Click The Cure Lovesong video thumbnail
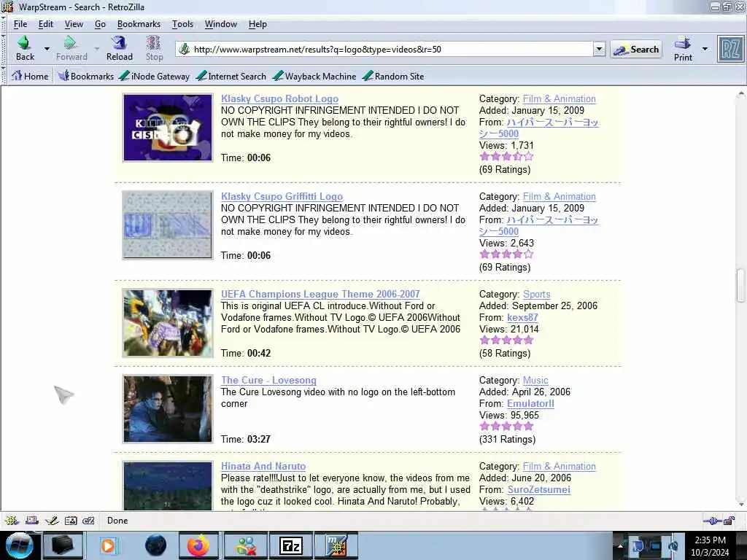This screenshot has width=747, height=560. pos(168,409)
